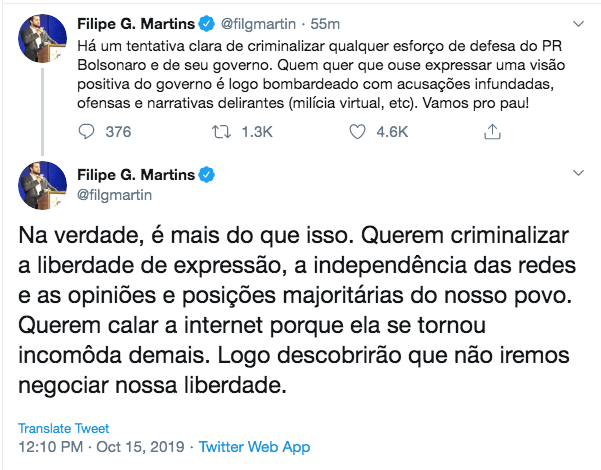Open the share icon on first tweet
This screenshot has height=470, width=601.
coord(492,131)
